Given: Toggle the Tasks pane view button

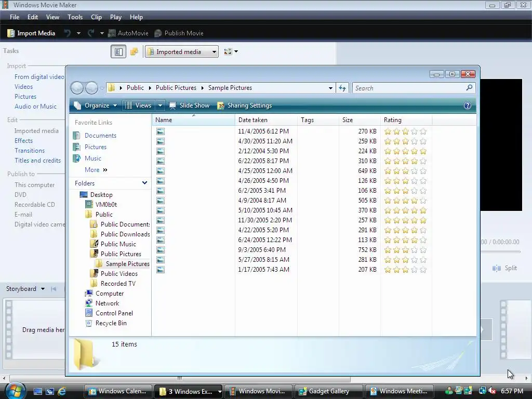Looking at the screenshot, I should pos(118,51).
